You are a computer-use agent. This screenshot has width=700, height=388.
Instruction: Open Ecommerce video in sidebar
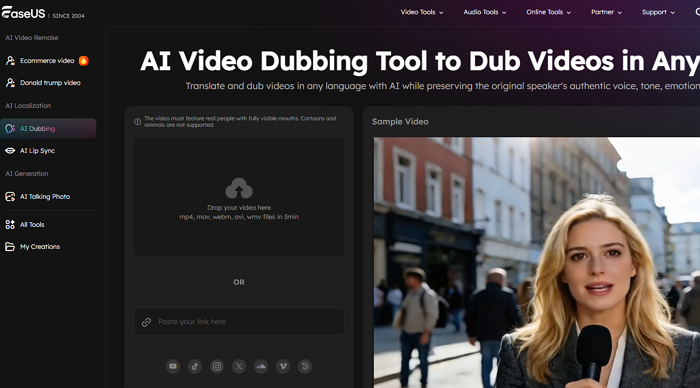click(48, 61)
